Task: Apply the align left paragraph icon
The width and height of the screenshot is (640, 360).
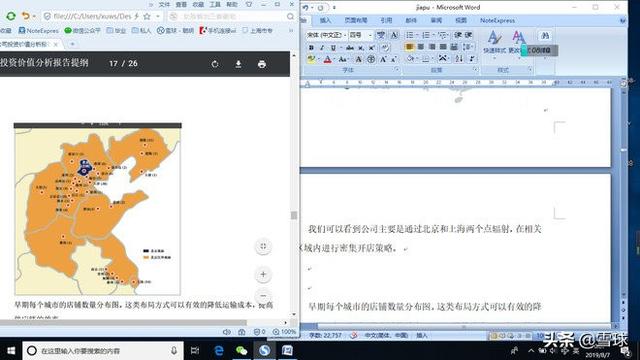Action: pos(409,47)
